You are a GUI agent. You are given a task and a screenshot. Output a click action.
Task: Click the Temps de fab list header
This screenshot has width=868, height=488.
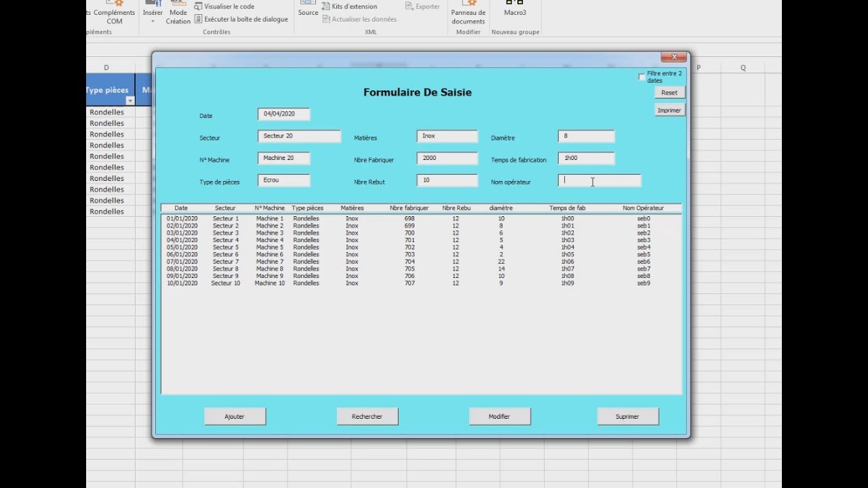568,208
